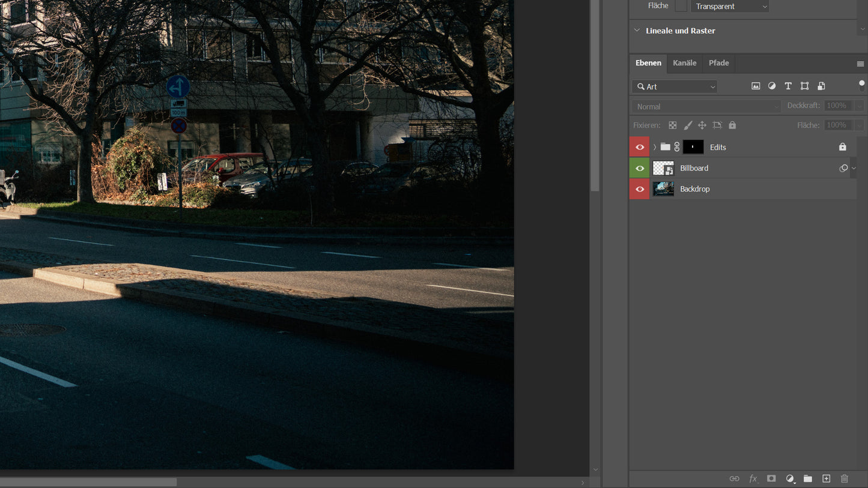Add new adjustment layer via half-circle icon
The width and height of the screenshot is (868, 488).
point(790,478)
